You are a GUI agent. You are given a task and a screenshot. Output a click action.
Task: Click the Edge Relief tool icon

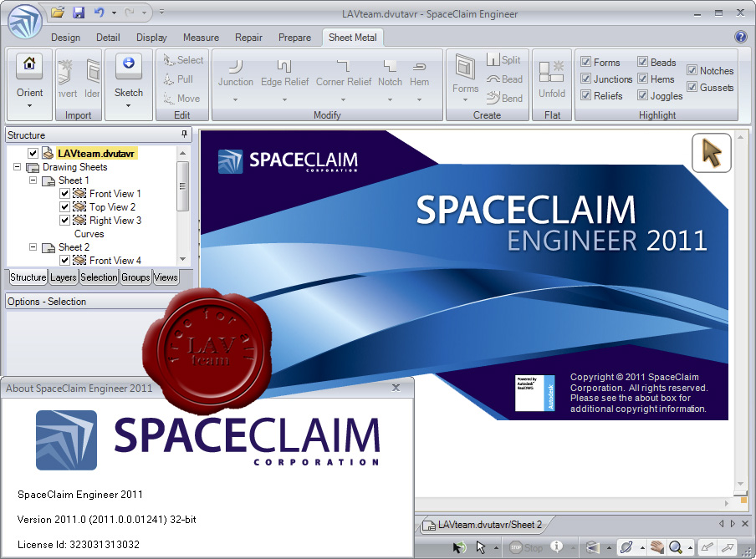284,65
